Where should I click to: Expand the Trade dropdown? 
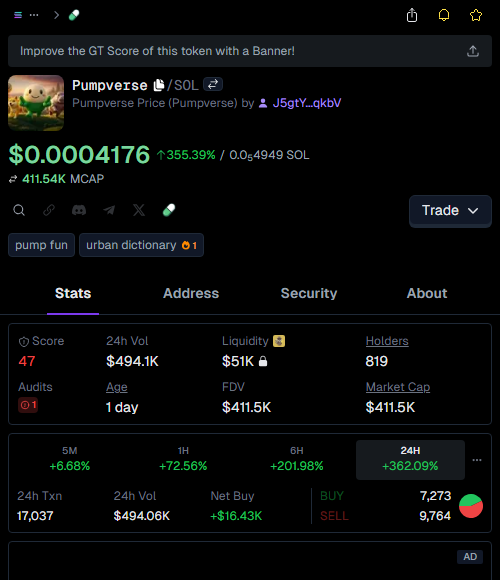click(x=450, y=210)
